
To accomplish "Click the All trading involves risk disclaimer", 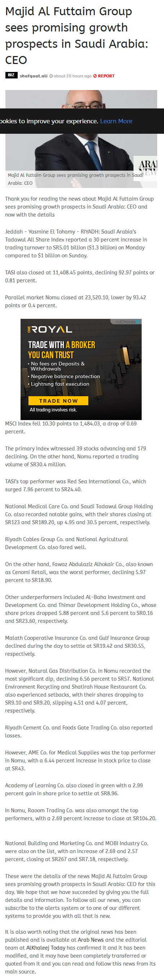I will coord(53,410).
